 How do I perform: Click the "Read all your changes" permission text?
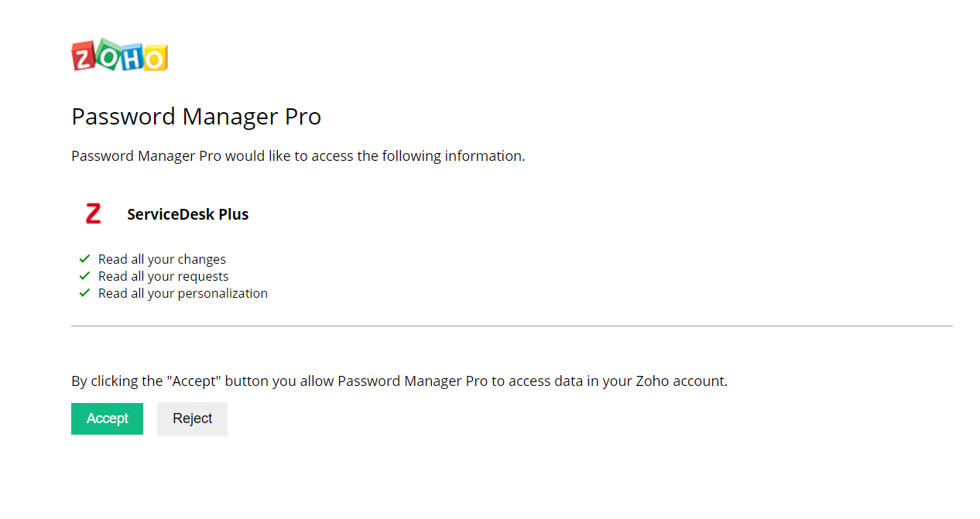pos(162,260)
